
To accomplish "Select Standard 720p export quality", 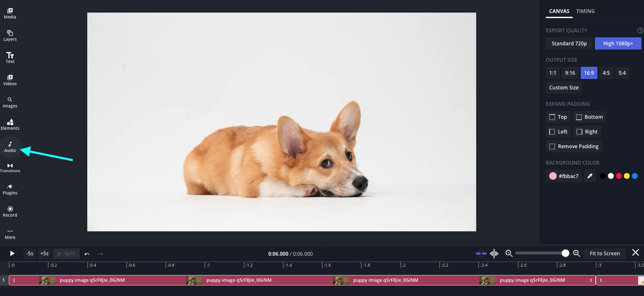I will (x=569, y=44).
